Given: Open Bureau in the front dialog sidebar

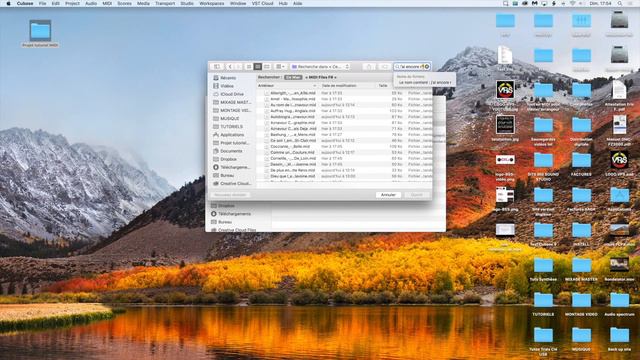Looking at the screenshot, I should pos(224,176).
